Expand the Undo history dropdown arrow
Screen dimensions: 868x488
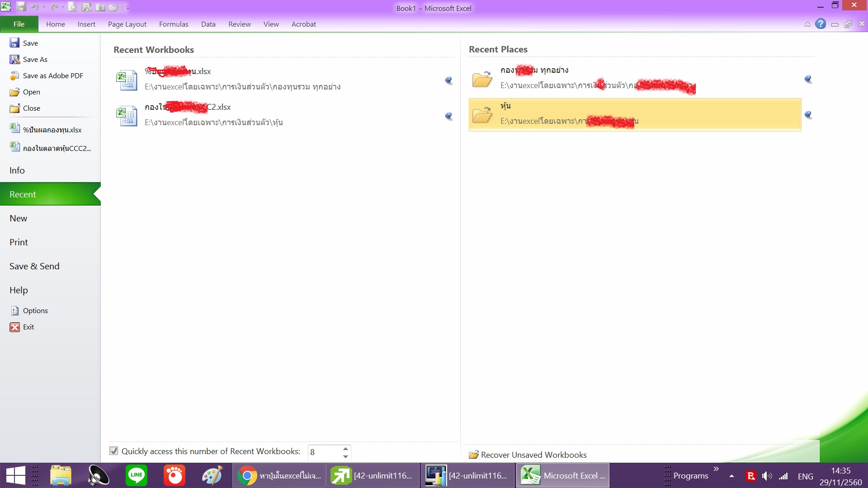[x=44, y=7]
